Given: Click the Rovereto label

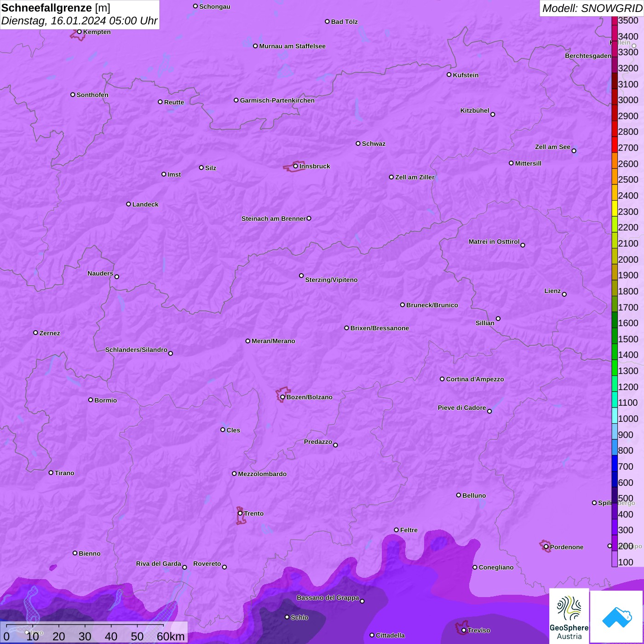Looking at the screenshot, I should click(207, 563).
